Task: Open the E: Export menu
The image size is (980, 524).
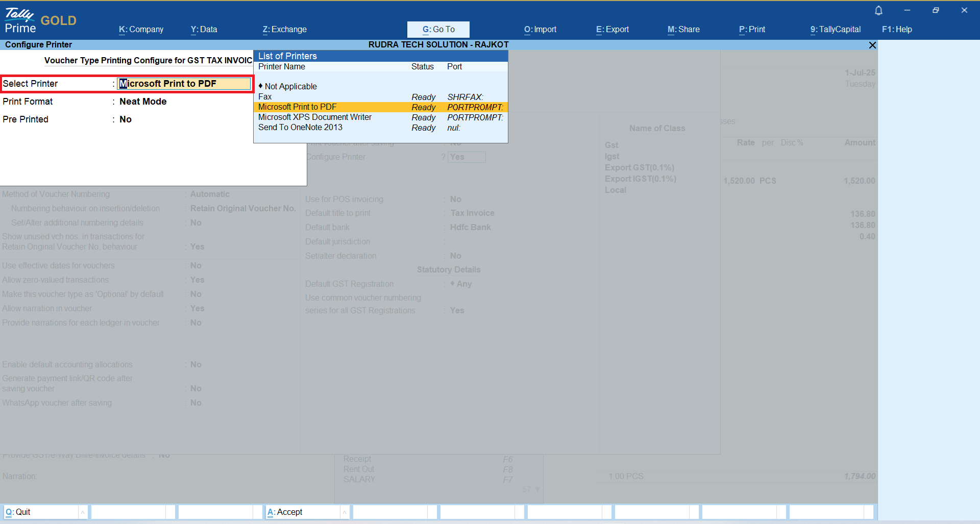Action: point(612,30)
